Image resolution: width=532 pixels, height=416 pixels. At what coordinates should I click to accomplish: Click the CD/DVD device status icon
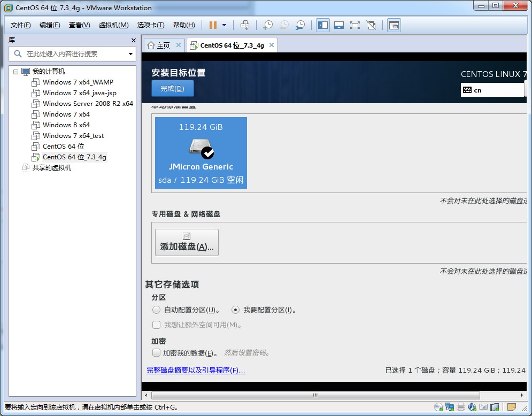[438, 407]
